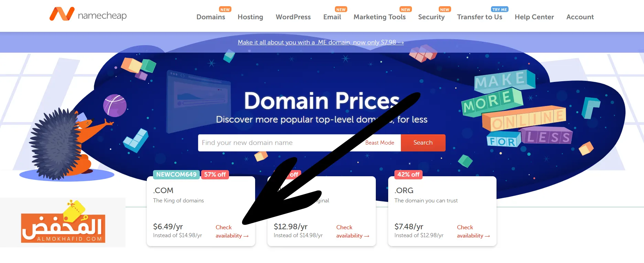644x263 pixels.
Task: Open the Account menu
Action: click(x=580, y=17)
